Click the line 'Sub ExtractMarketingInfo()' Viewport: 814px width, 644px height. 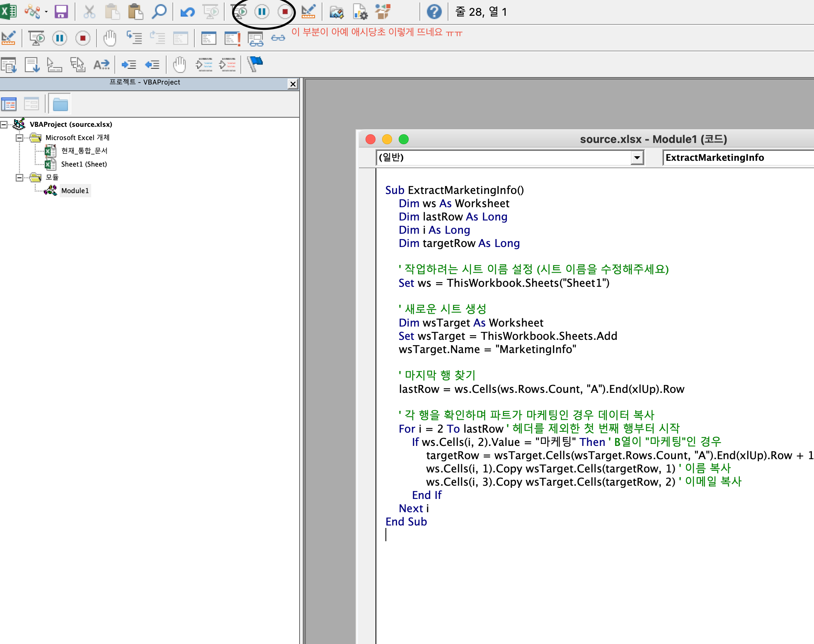tap(455, 190)
